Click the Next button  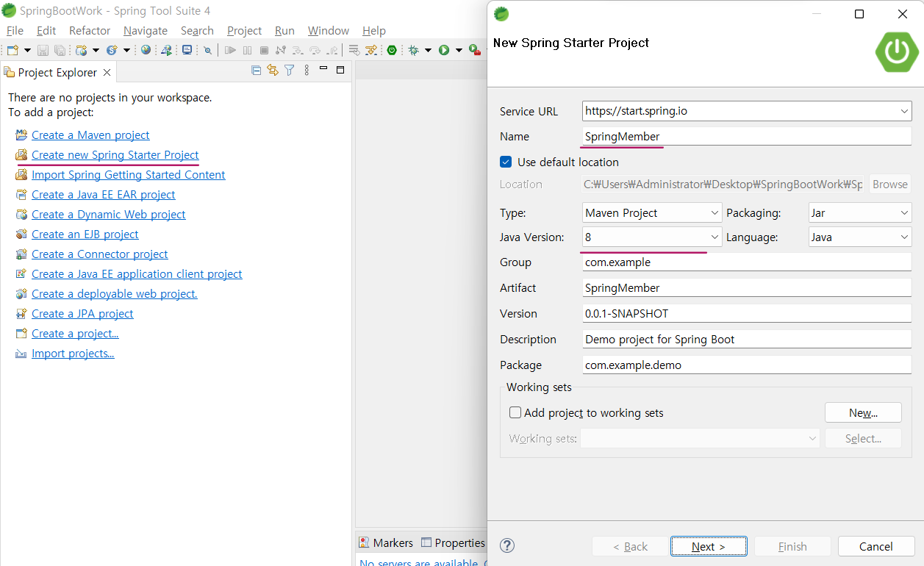[x=709, y=546]
